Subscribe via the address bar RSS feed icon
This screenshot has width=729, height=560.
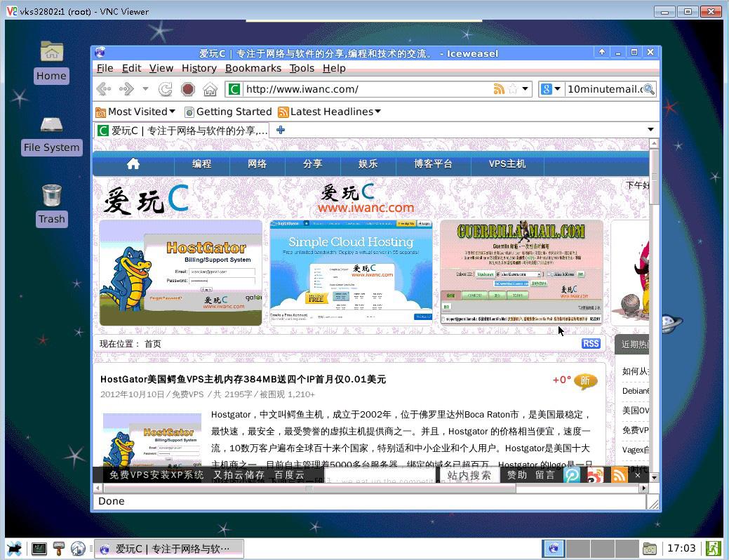click(499, 89)
